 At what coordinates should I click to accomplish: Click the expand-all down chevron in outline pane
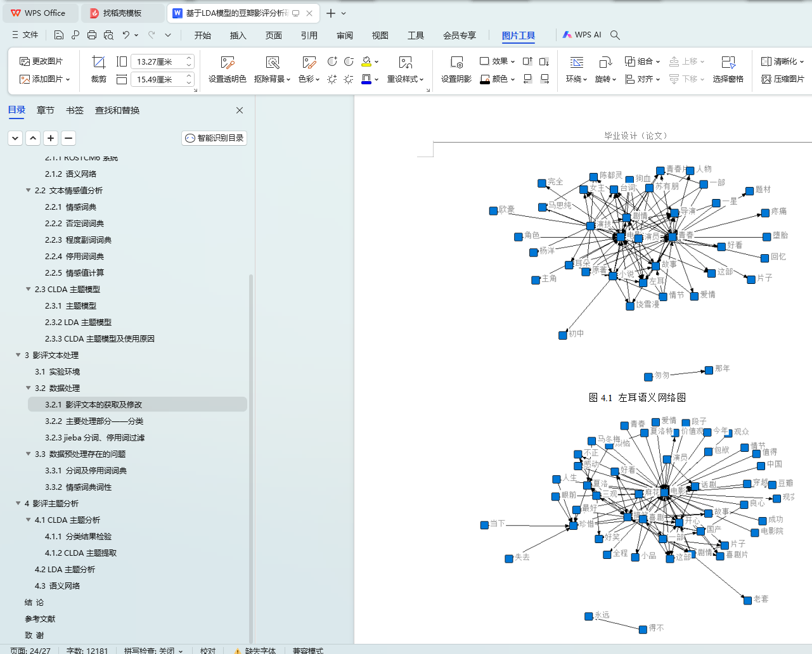(15, 138)
